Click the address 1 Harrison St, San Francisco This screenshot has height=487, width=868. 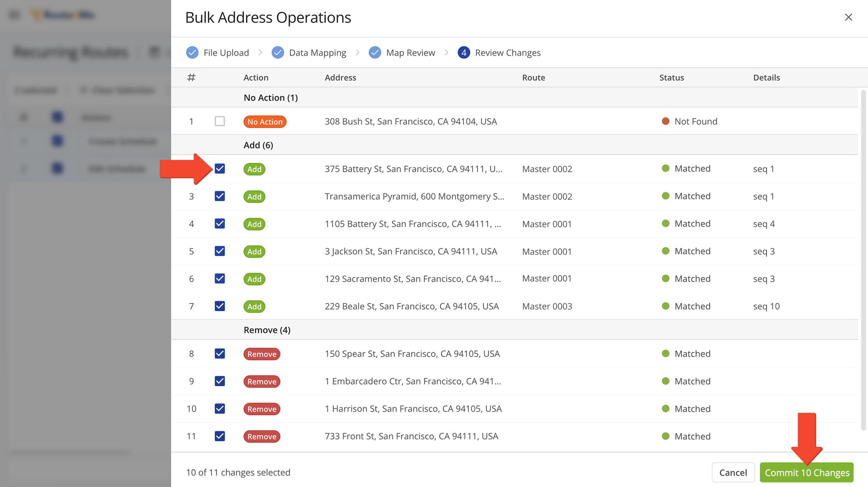tap(413, 409)
